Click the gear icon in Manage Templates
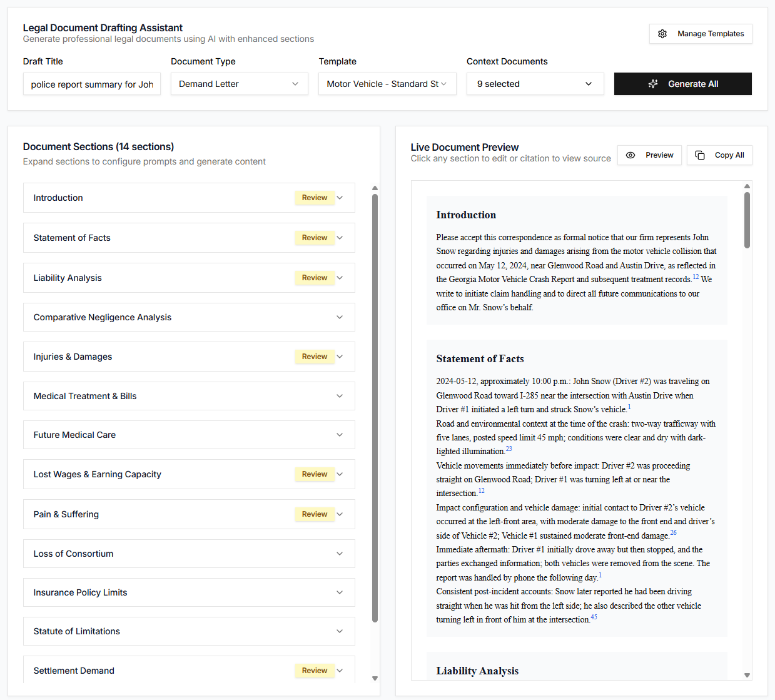Viewport: 775px width, 700px height. pos(662,34)
